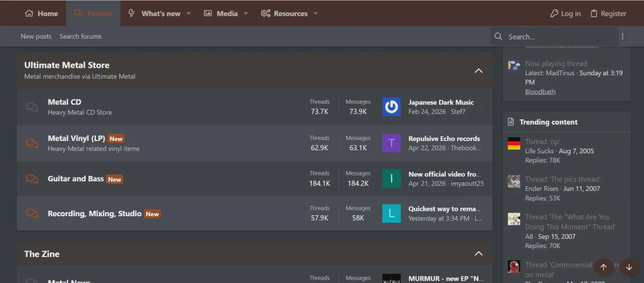
Task: Click New badge on Guitar and Bass
Action: pyautogui.click(x=115, y=180)
